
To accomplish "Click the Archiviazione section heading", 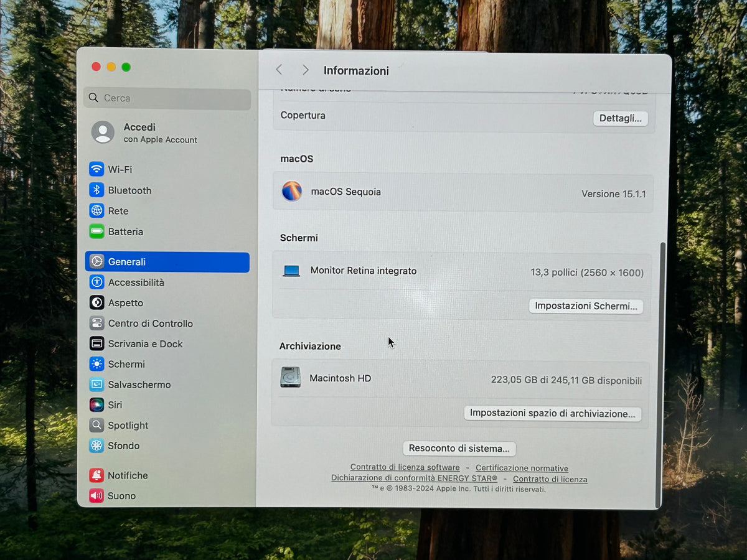I will click(310, 346).
